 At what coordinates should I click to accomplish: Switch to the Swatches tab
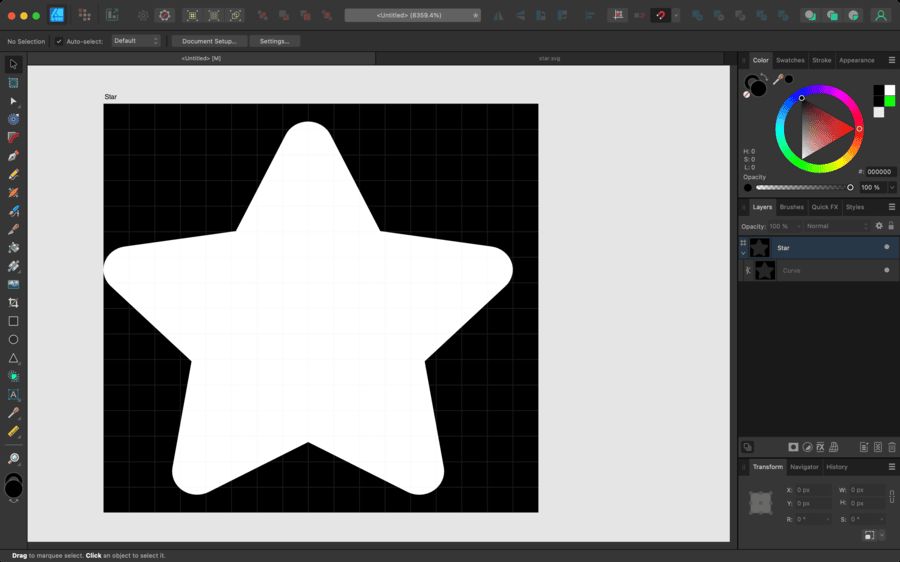[x=790, y=60]
